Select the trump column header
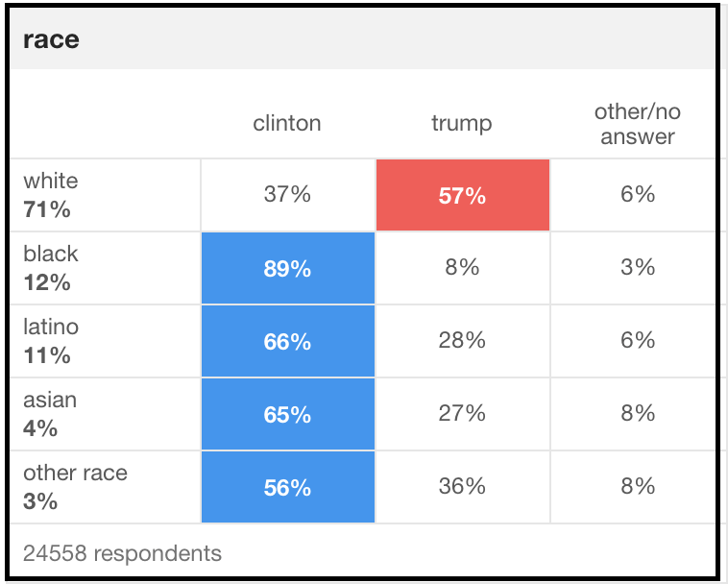This screenshot has width=728, height=584. (462, 123)
